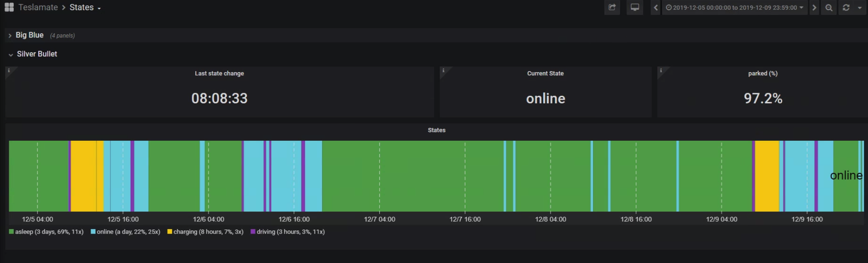Viewport: 868px width, 263px height.
Task: Open the States dashboard dropdown
Action: pyautogui.click(x=85, y=7)
